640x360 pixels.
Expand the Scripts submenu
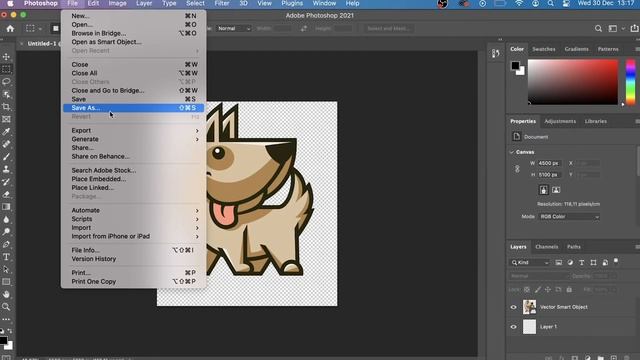(x=133, y=219)
